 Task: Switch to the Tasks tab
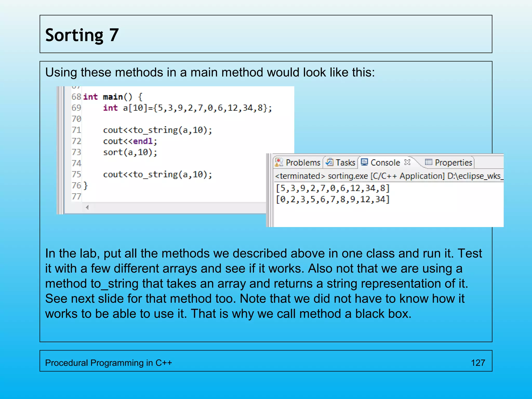coord(341,162)
